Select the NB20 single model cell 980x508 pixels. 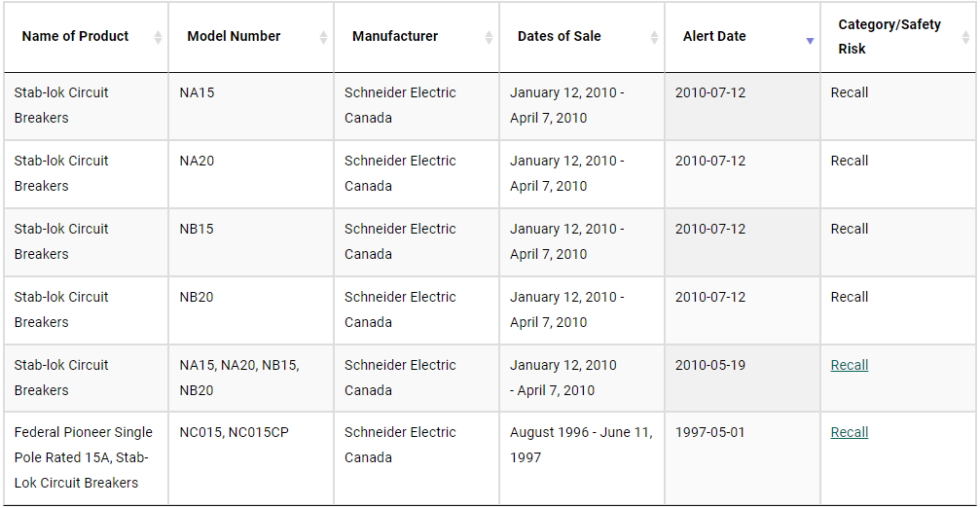(251, 310)
